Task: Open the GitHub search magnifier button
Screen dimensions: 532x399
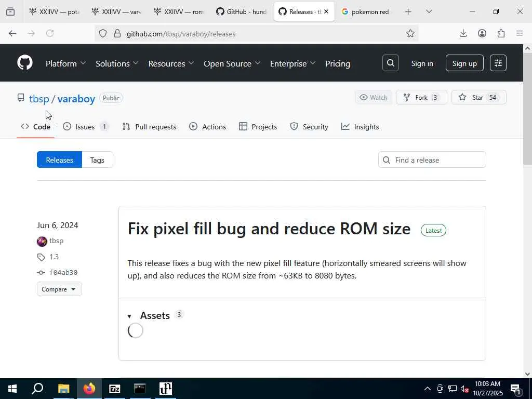Action: pos(391,63)
